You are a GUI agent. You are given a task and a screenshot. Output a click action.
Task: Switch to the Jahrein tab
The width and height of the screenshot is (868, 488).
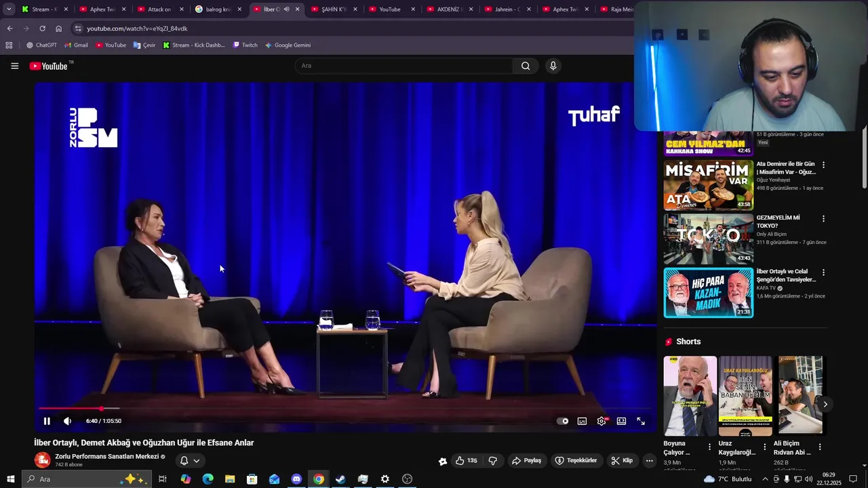(506, 9)
